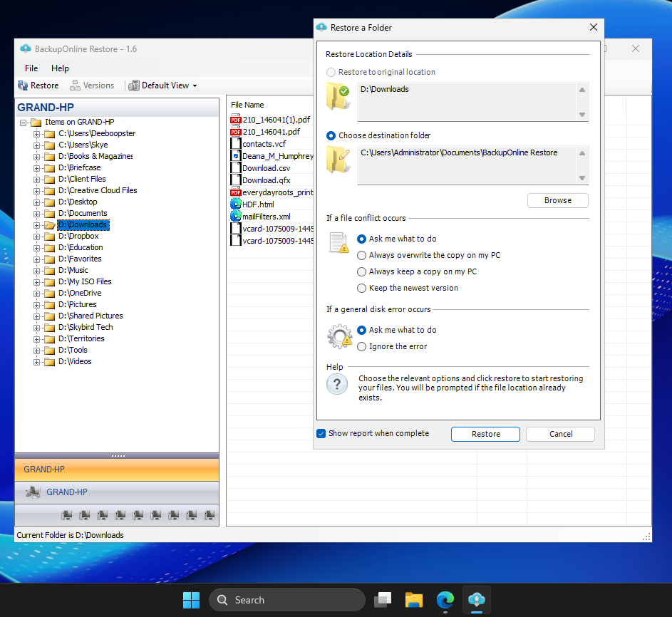
Task: Open the File menu
Action: 31,68
